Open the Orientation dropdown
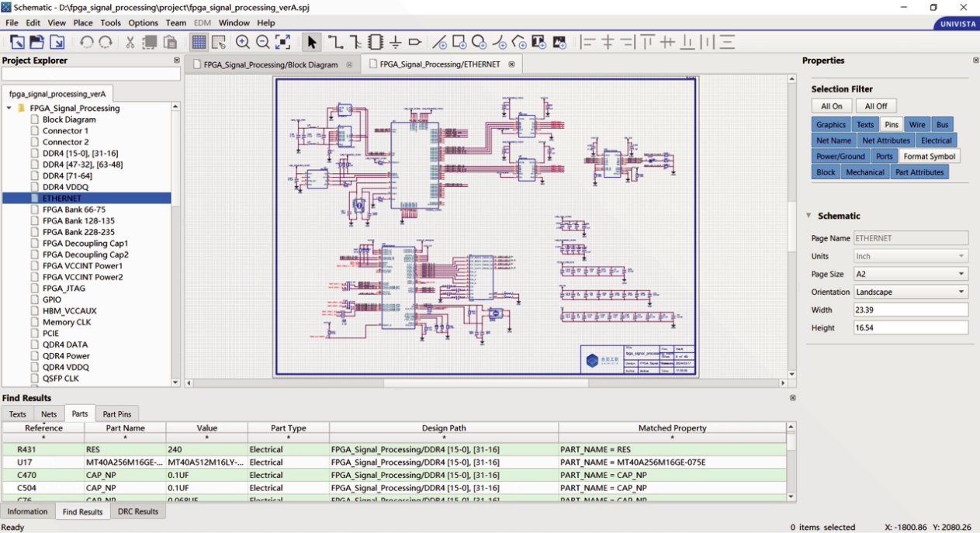Image resolution: width=980 pixels, height=533 pixels. 910,292
